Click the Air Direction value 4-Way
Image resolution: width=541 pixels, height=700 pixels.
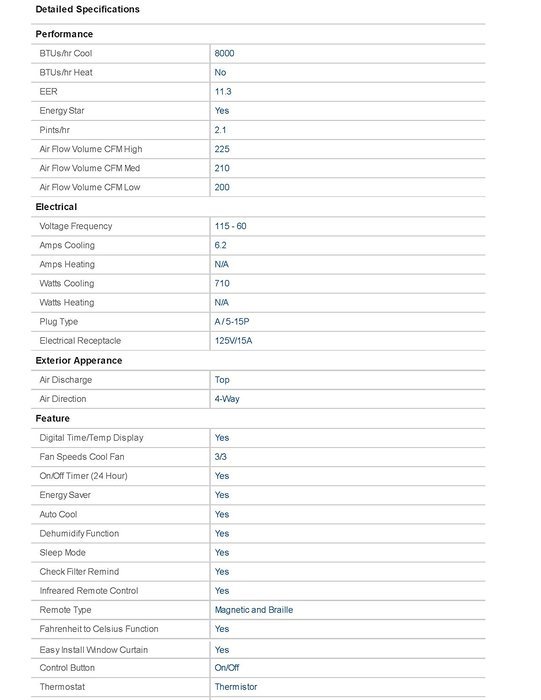tap(227, 399)
